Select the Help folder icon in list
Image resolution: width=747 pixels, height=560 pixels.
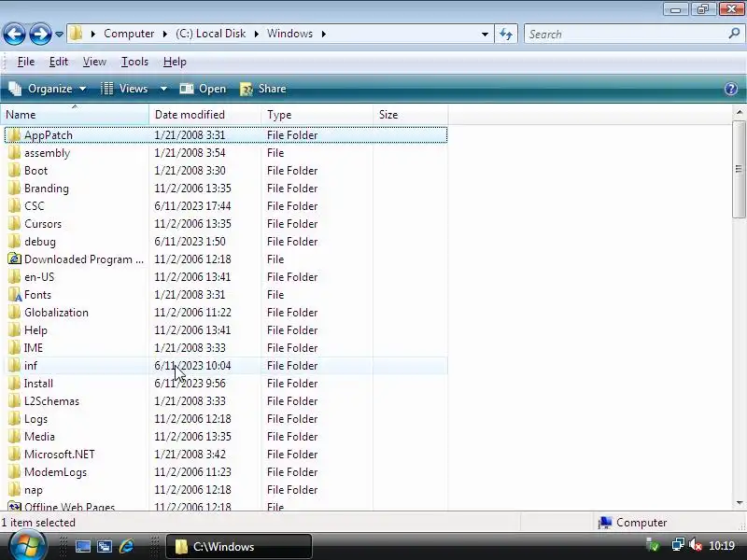(14, 330)
